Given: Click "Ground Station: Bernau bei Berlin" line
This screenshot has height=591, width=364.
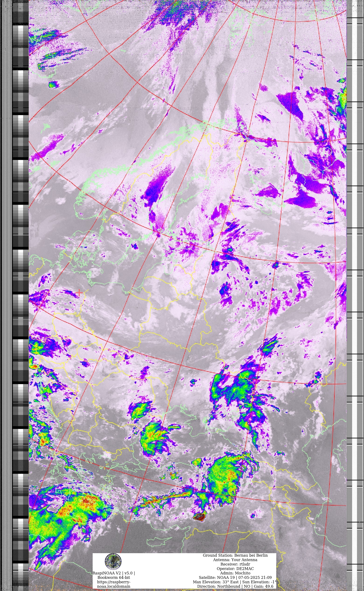Looking at the screenshot, I should pyautogui.click(x=235, y=555).
